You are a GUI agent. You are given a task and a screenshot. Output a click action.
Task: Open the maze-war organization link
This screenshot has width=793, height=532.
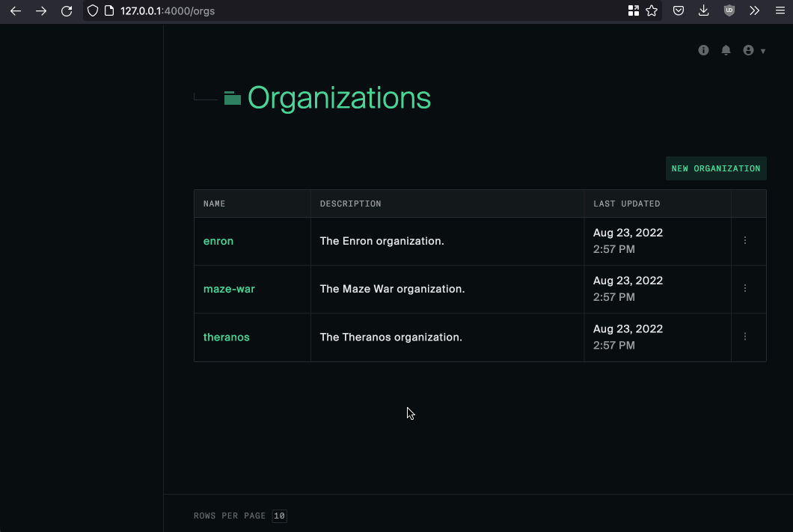pos(229,290)
